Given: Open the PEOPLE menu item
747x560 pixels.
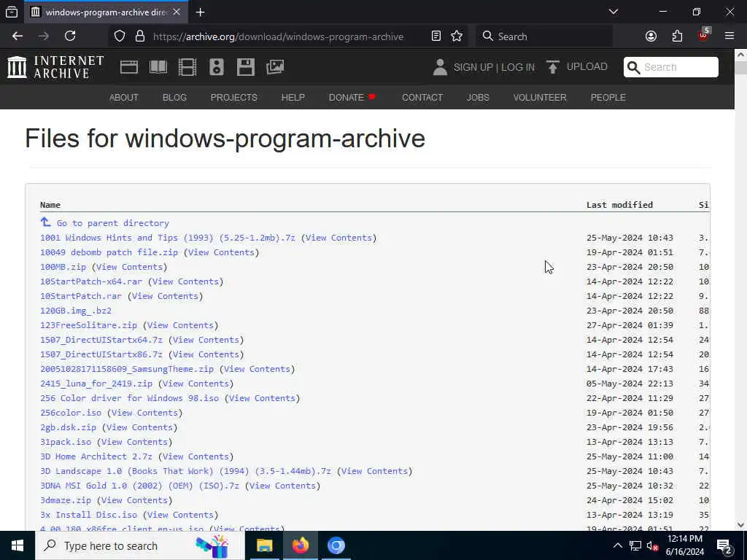Looking at the screenshot, I should (x=608, y=97).
